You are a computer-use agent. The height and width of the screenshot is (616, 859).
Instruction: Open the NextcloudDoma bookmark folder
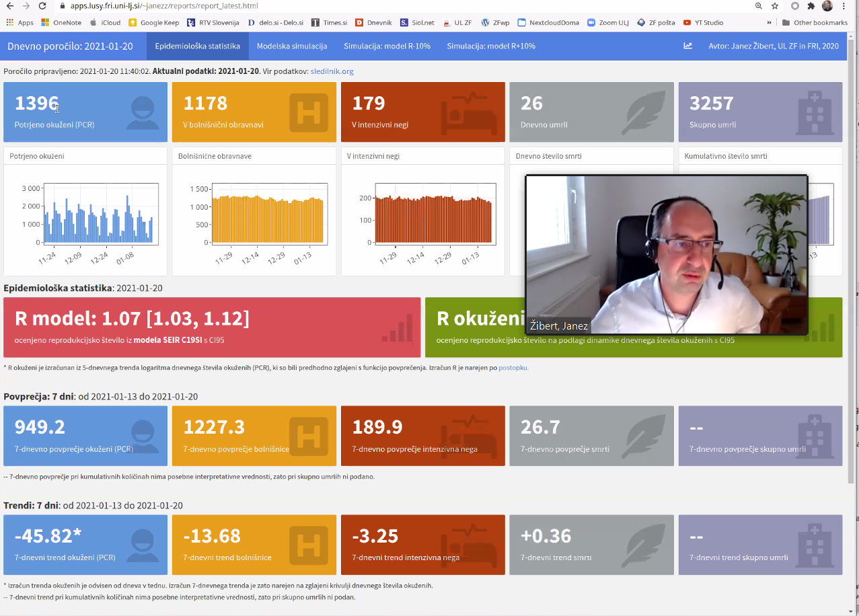tap(548, 22)
